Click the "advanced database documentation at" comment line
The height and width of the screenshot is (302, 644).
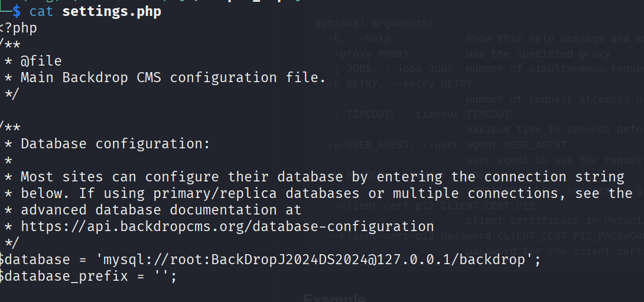click(161, 210)
